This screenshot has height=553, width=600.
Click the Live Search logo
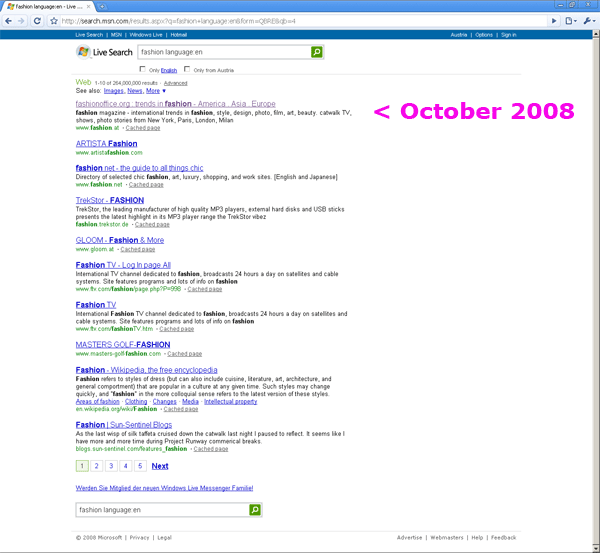[104, 52]
